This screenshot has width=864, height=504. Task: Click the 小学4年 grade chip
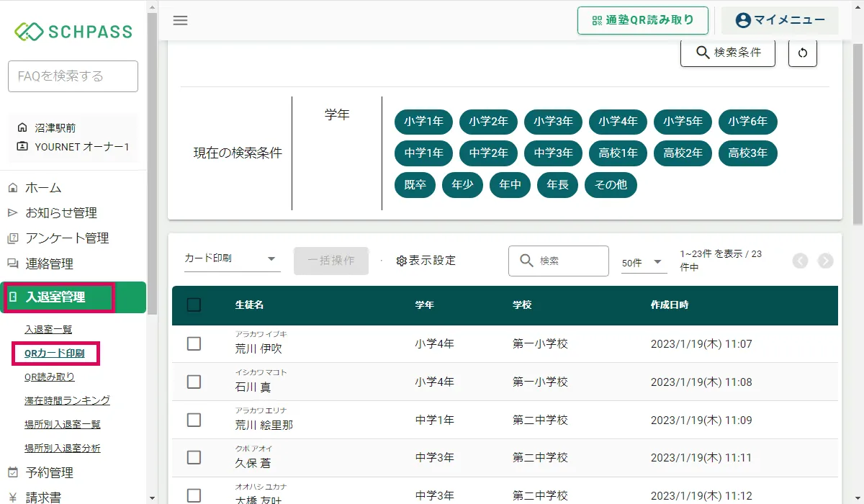[x=618, y=122]
